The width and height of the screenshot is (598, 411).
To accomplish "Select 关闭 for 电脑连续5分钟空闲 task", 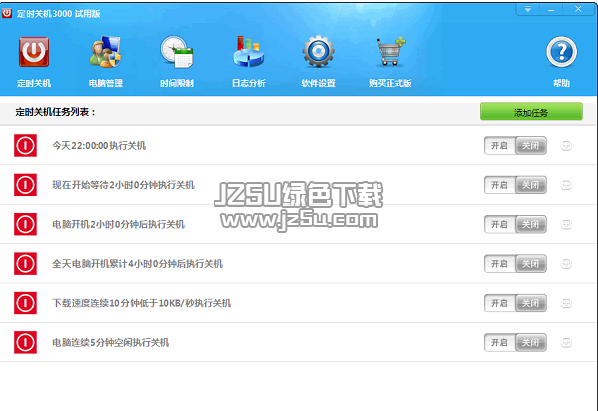I will pyautogui.click(x=530, y=342).
